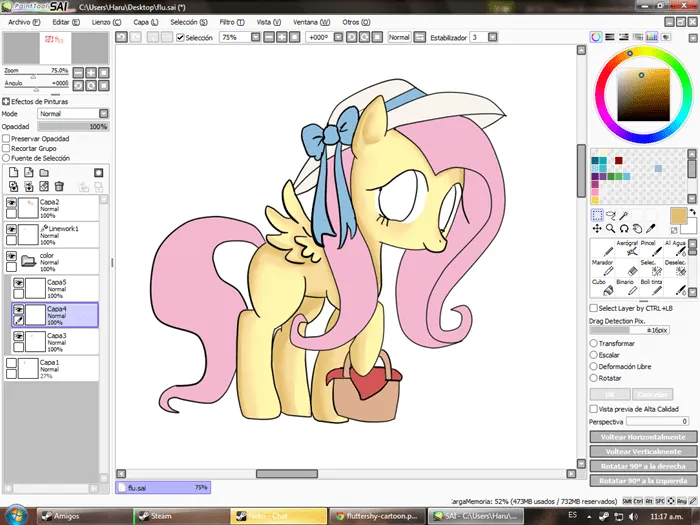Open the Estabilizador value dropdown

click(x=492, y=38)
